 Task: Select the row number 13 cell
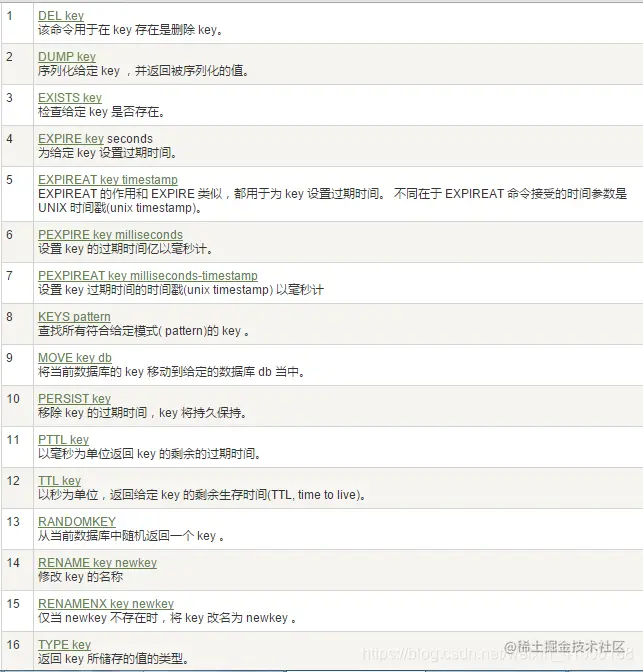click(x=18, y=529)
